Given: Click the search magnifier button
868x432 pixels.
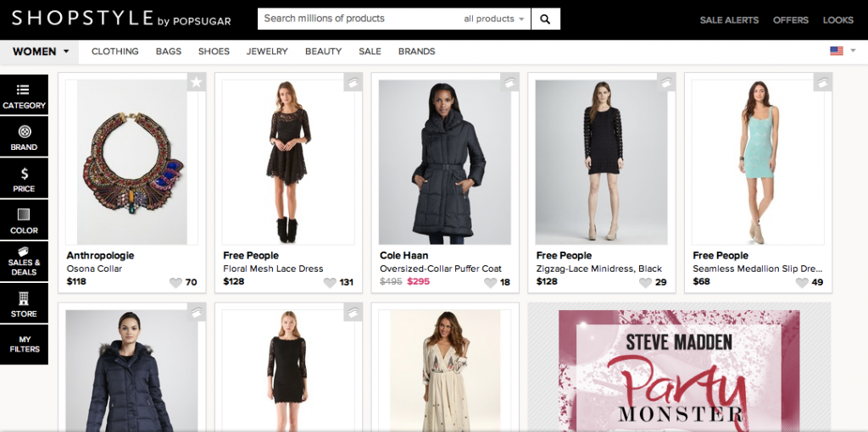Looking at the screenshot, I should click(x=545, y=19).
